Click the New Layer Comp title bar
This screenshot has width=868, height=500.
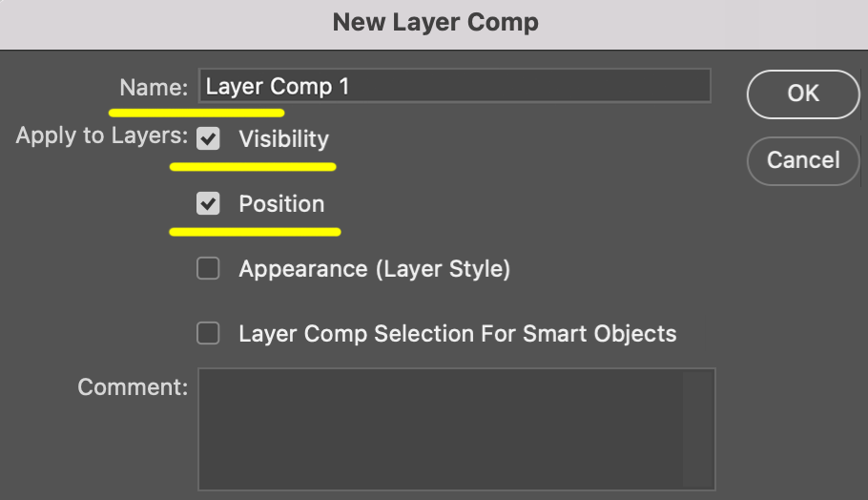[x=434, y=23]
